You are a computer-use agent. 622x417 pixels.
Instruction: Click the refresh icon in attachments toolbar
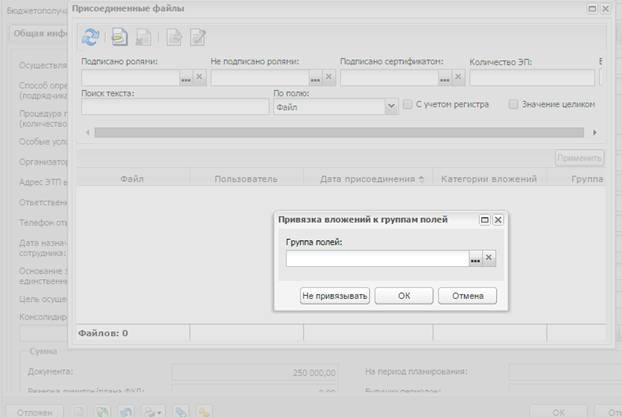coord(90,37)
